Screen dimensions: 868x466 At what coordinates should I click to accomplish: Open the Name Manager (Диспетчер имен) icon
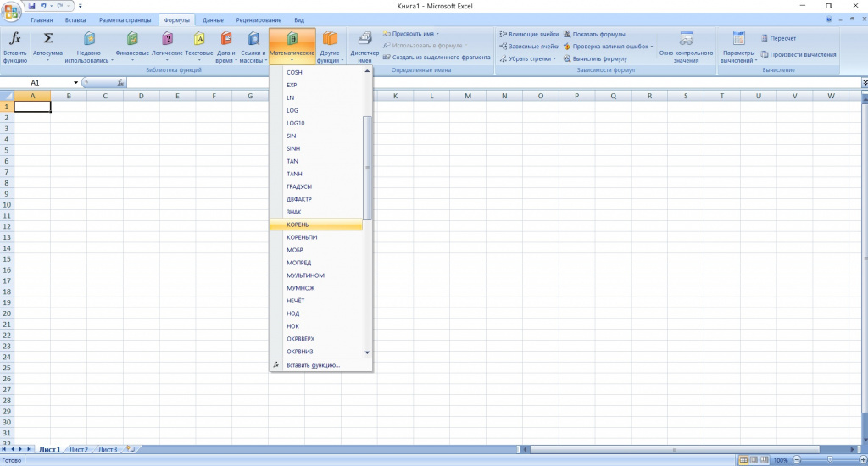tap(364, 38)
